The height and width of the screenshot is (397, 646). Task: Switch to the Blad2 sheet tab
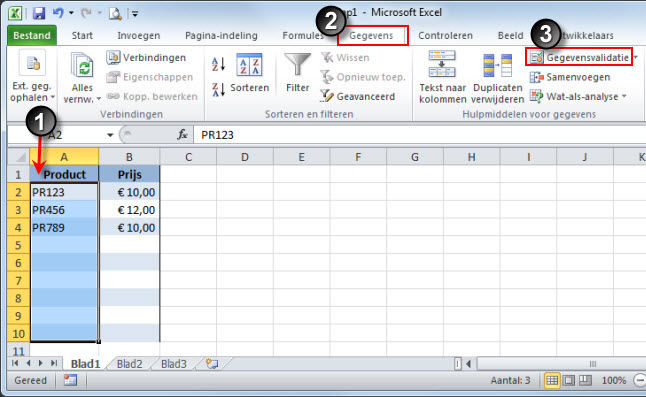[129, 364]
